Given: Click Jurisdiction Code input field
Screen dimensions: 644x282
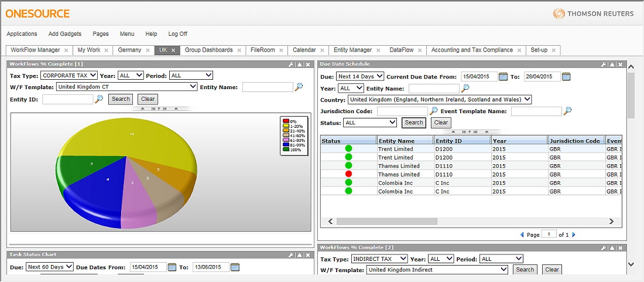Looking at the screenshot, I should coord(403,111).
